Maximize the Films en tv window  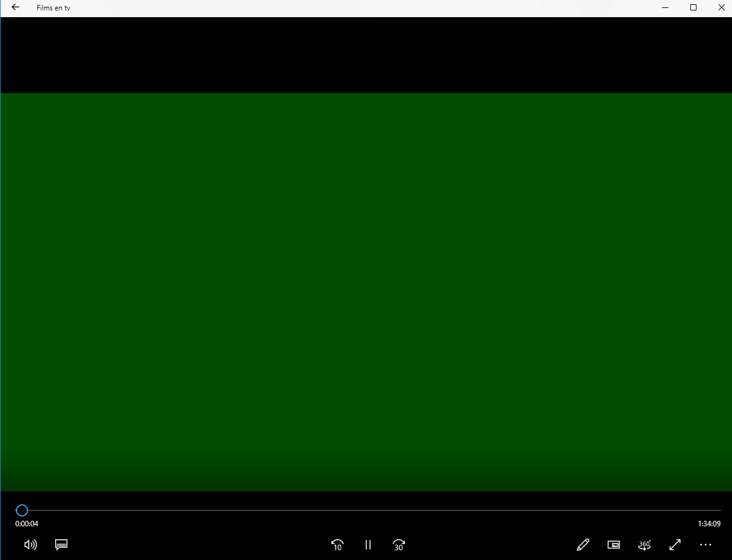tap(693, 7)
